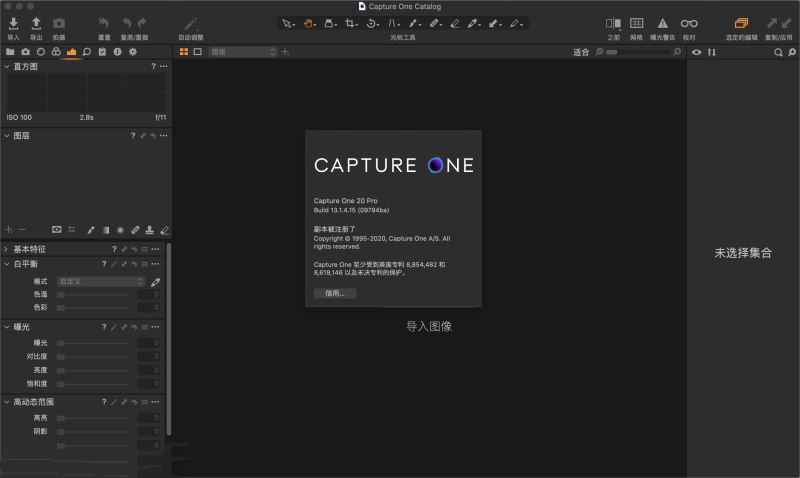Click the Auto Adjust magic wand icon
The width and height of the screenshot is (800, 478).
pos(191,23)
